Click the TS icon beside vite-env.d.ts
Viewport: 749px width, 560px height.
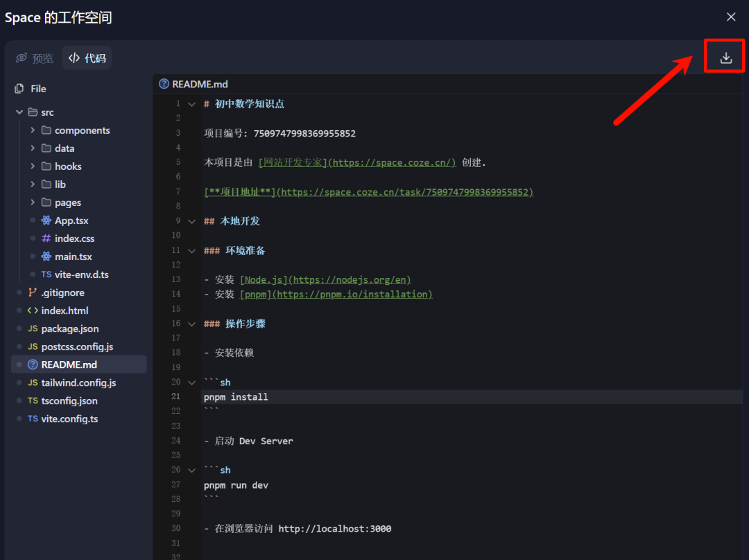pos(46,274)
